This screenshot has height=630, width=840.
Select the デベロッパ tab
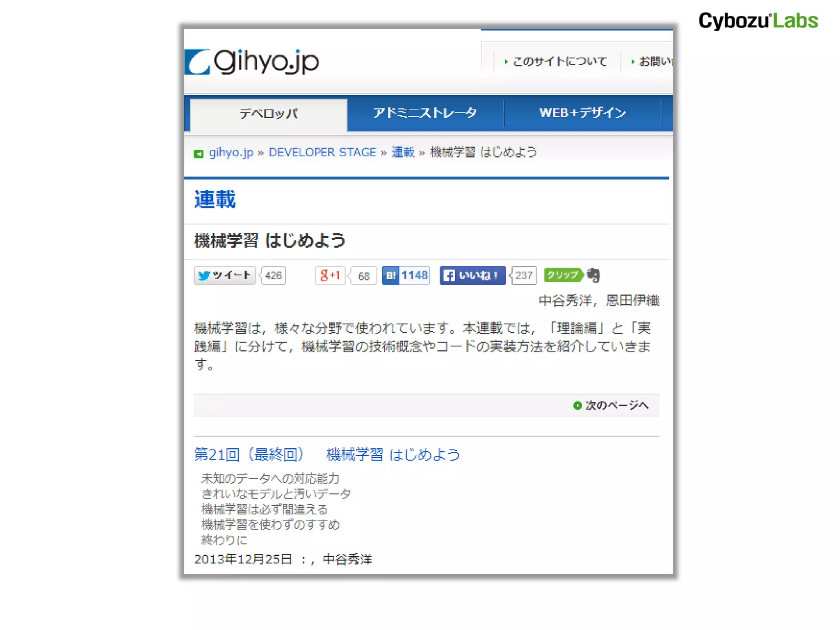point(269,114)
